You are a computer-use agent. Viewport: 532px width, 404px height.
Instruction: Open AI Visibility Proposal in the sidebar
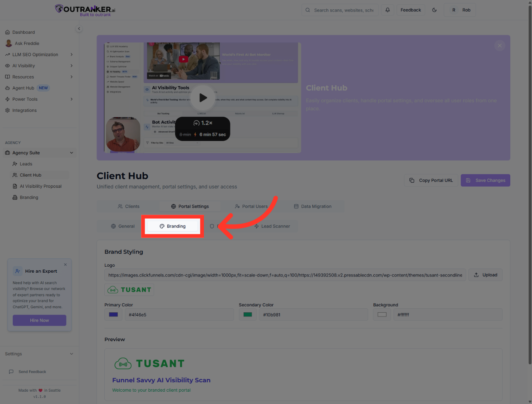[x=40, y=186]
